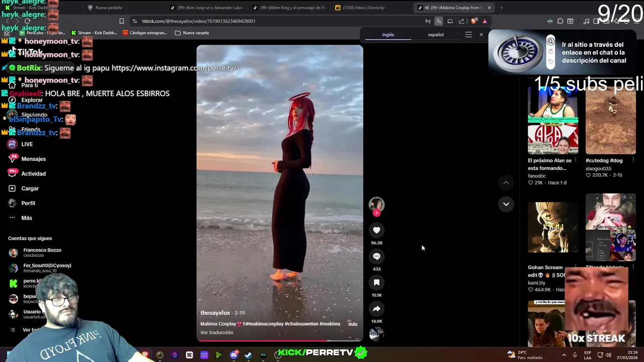
Task: Click #makimacosplay hashtag in caption
Action: (264, 324)
